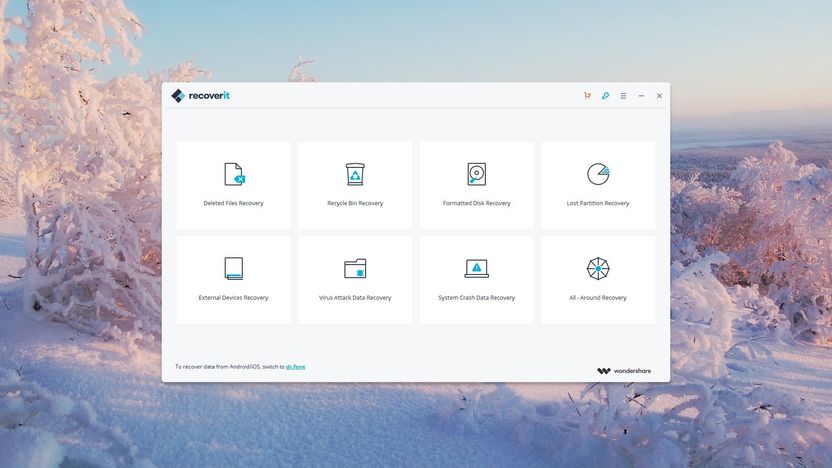This screenshot has width=832, height=468.
Task: Click 'Lost Partition Recovery' label
Action: click(x=598, y=203)
